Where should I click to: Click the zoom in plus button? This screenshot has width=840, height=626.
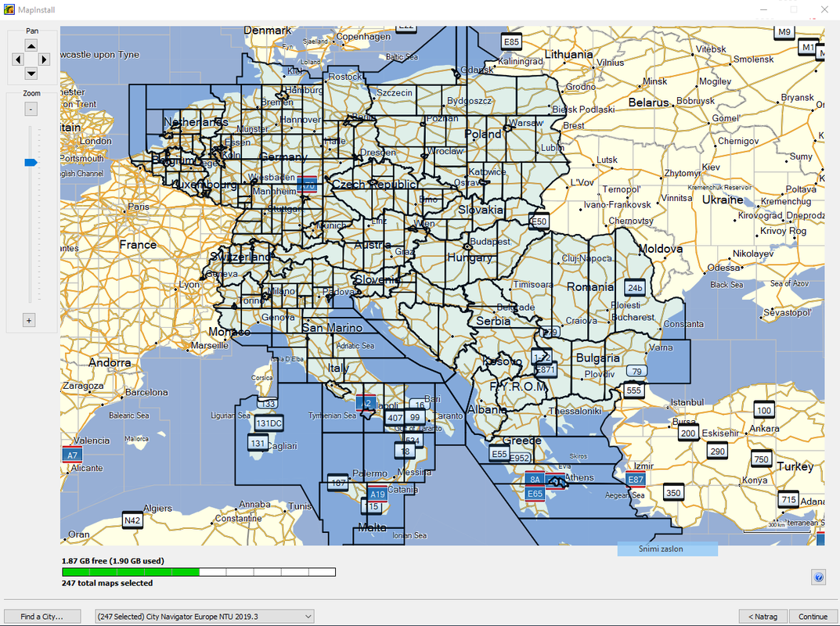29,321
